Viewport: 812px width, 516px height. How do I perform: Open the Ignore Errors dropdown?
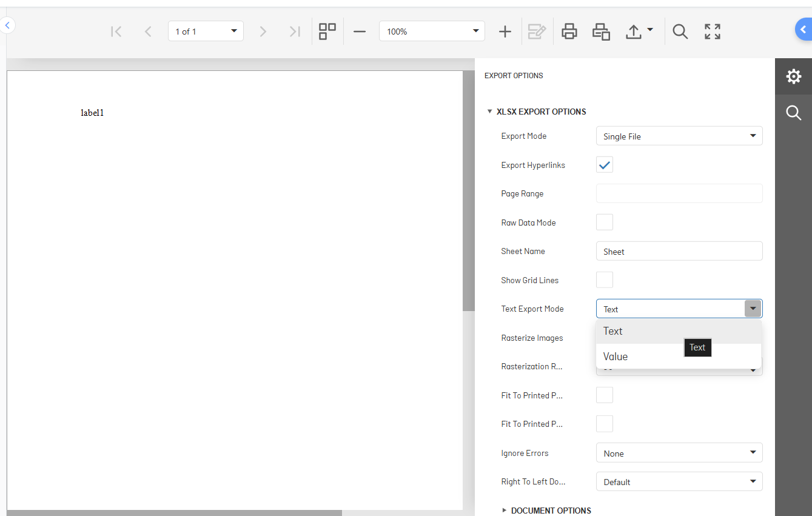[x=679, y=453]
